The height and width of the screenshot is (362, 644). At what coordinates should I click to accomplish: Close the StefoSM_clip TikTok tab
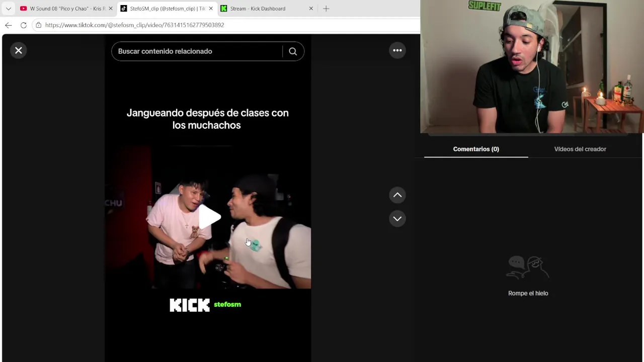210,9
